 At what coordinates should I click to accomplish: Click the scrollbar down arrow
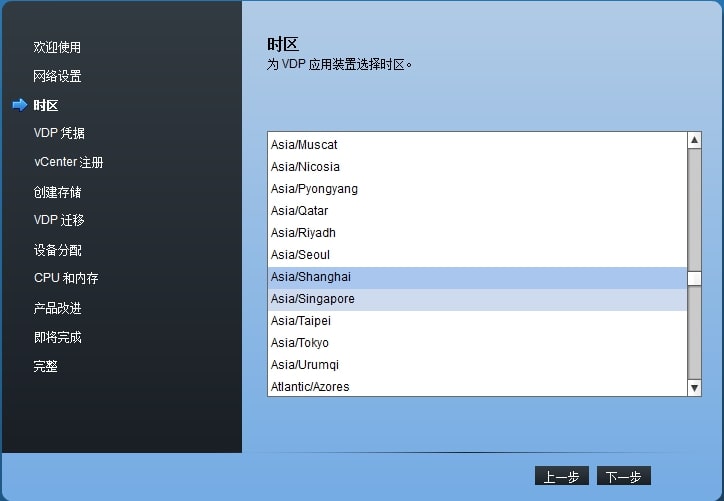tap(694, 388)
